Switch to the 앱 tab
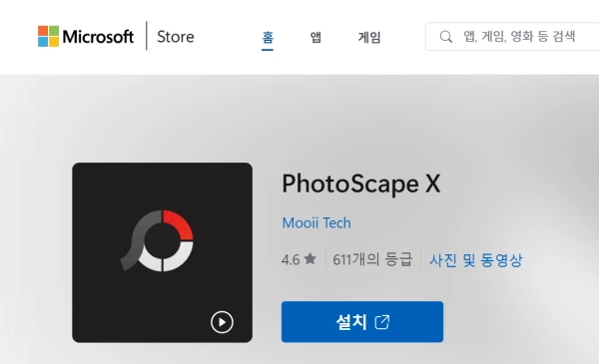 click(x=315, y=37)
